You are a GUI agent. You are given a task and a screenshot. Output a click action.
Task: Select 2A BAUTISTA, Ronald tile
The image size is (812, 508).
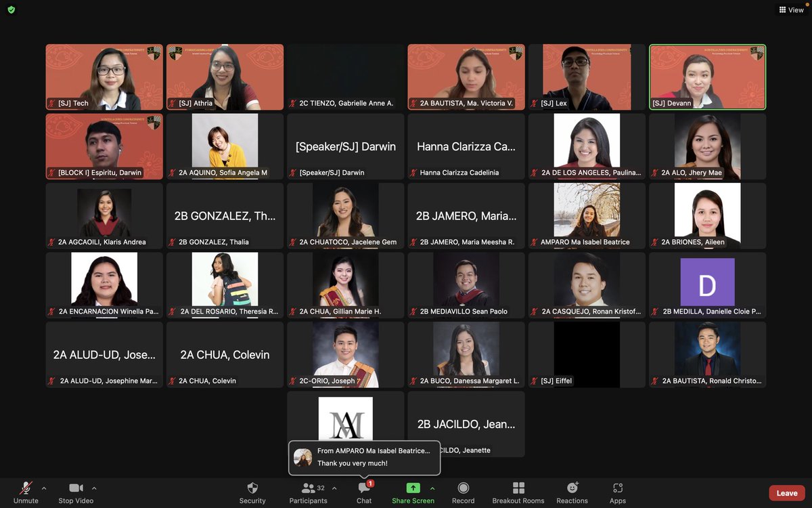point(708,355)
